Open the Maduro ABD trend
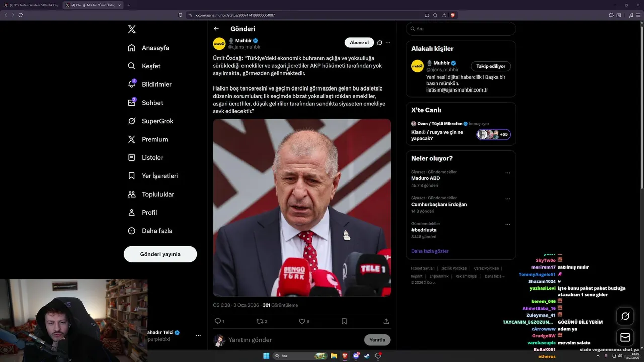644x362 pixels. (426, 178)
